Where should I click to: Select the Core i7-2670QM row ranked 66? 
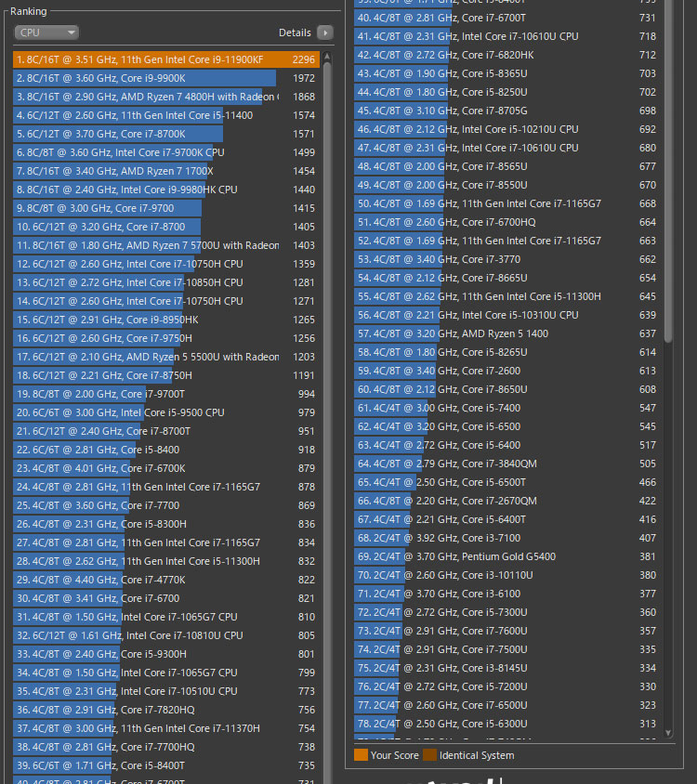(506, 501)
